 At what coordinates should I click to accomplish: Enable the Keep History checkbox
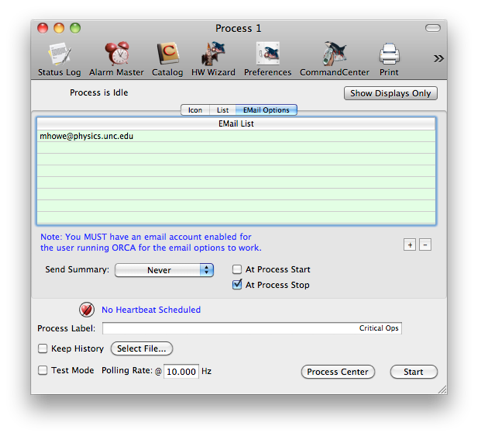pos(43,349)
